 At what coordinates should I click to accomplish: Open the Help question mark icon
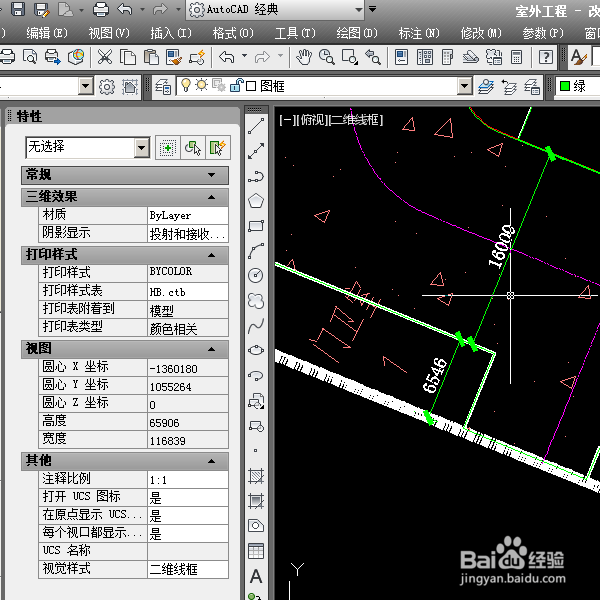(546, 57)
